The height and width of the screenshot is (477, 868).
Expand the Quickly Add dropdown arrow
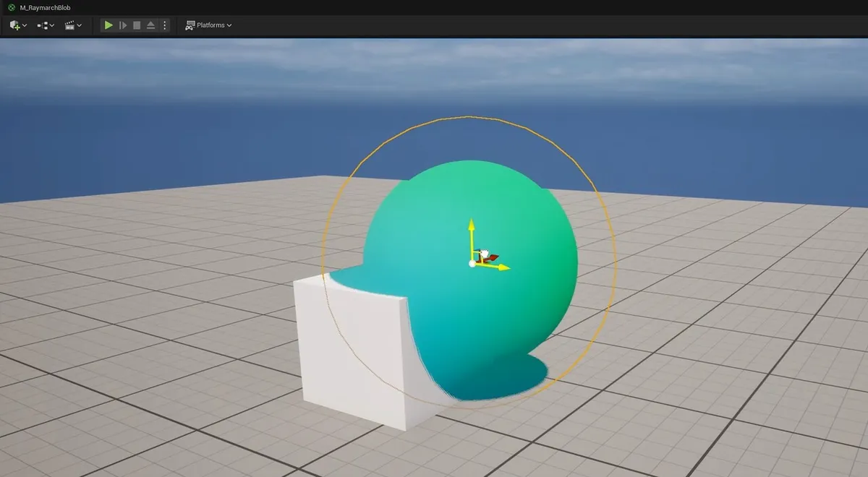tap(24, 25)
